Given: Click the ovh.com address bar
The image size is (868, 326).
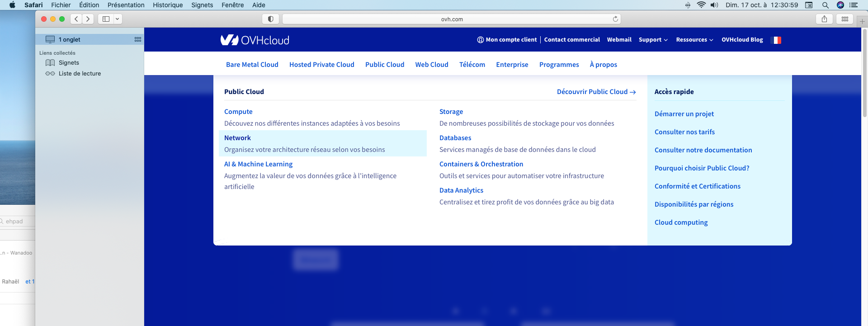Looking at the screenshot, I should pyautogui.click(x=452, y=19).
